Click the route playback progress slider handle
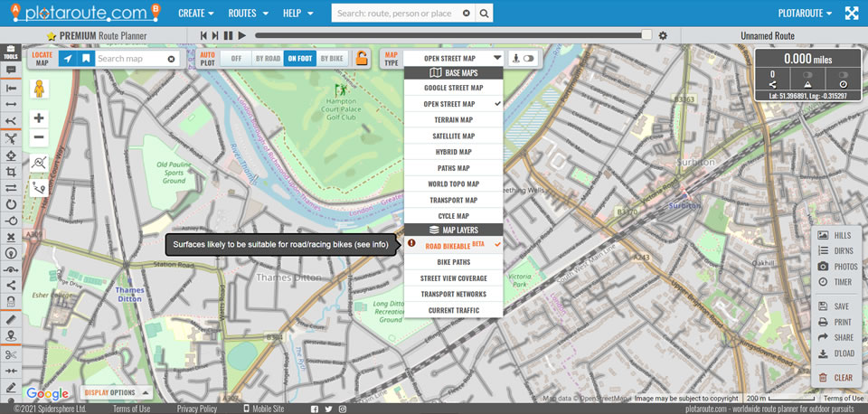The image size is (868, 414). 646,35
